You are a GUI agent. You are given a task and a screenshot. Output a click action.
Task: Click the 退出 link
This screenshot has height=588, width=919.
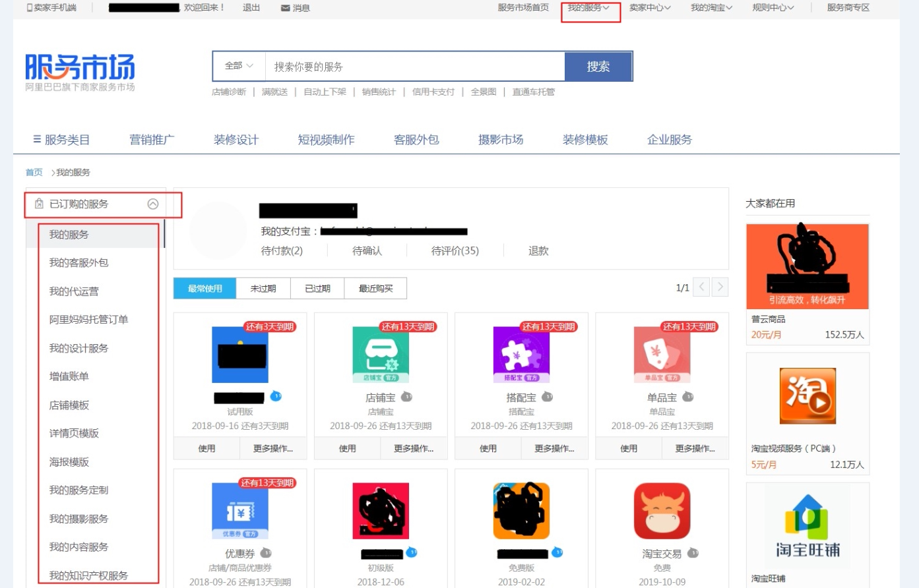tap(251, 8)
